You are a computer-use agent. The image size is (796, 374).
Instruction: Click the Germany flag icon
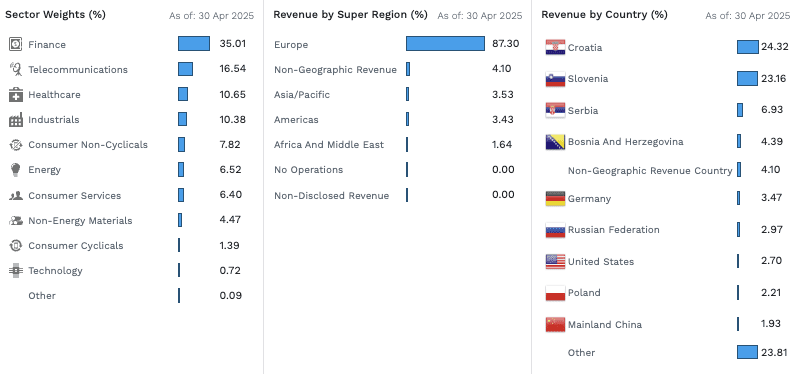pyautogui.click(x=555, y=199)
